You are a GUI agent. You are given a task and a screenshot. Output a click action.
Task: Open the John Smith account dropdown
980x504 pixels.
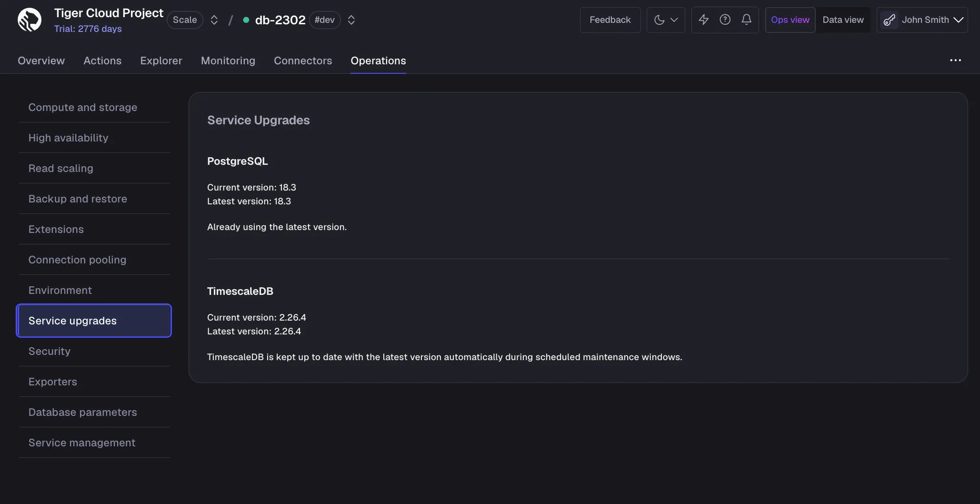[922, 20]
